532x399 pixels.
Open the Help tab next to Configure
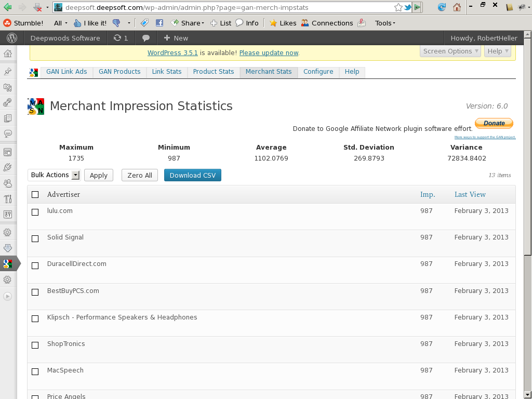[352, 72]
